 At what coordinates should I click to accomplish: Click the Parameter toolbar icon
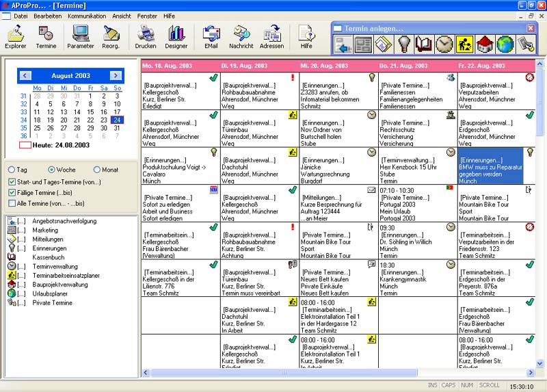click(x=81, y=37)
